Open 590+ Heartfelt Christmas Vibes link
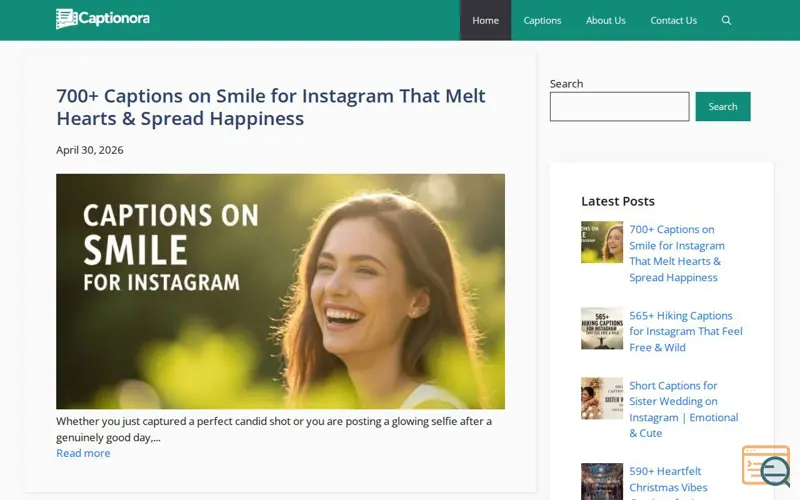 click(x=668, y=482)
